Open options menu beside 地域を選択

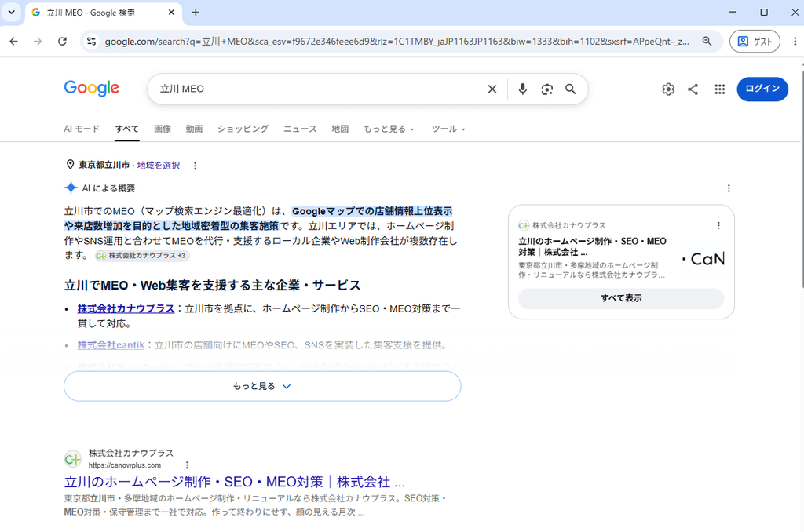click(x=195, y=166)
